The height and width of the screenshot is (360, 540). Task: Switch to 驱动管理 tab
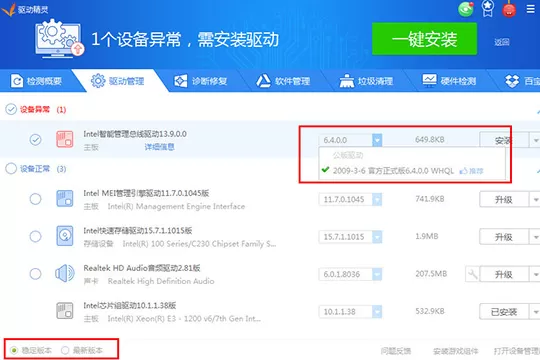118,81
